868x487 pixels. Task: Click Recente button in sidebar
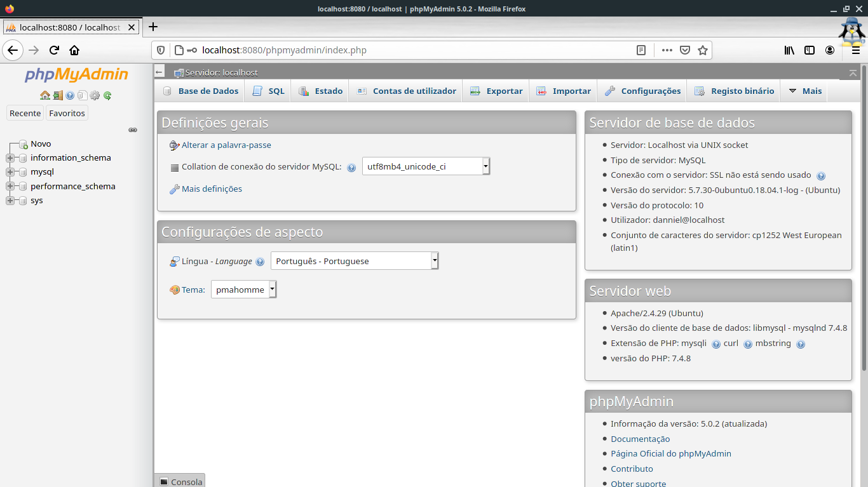click(25, 113)
